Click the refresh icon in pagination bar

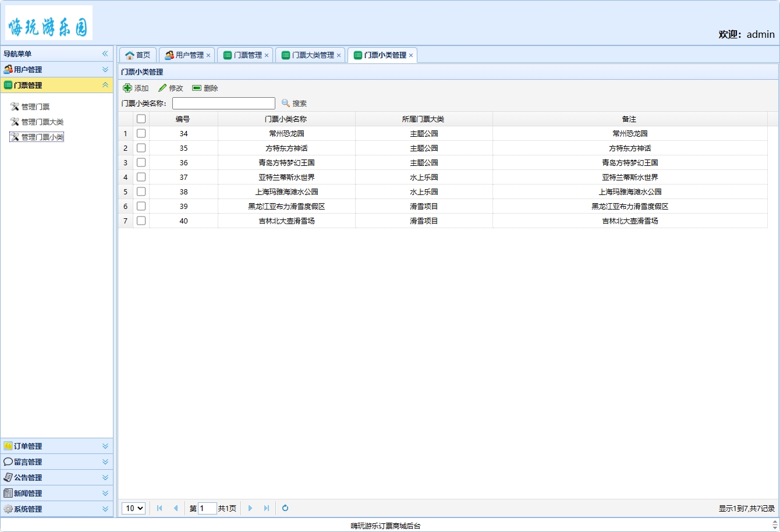coord(285,508)
